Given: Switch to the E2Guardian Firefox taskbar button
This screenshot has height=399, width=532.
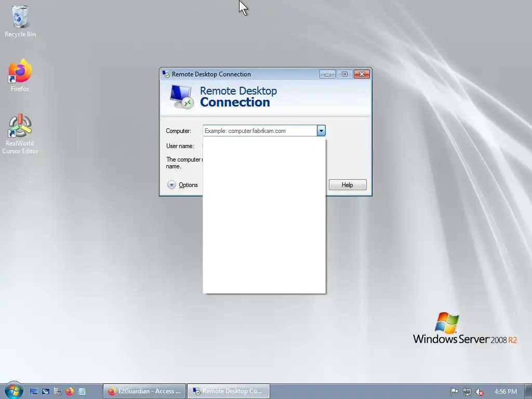Looking at the screenshot, I should (144, 391).
